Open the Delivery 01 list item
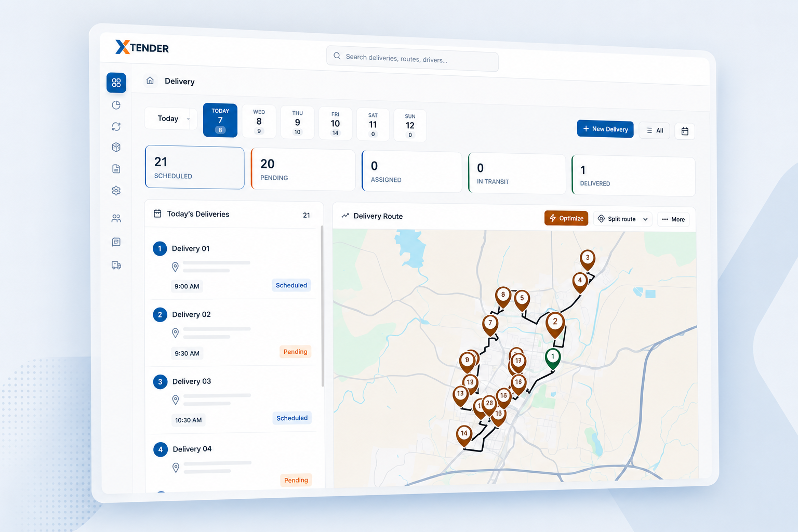 pos(233,267)
